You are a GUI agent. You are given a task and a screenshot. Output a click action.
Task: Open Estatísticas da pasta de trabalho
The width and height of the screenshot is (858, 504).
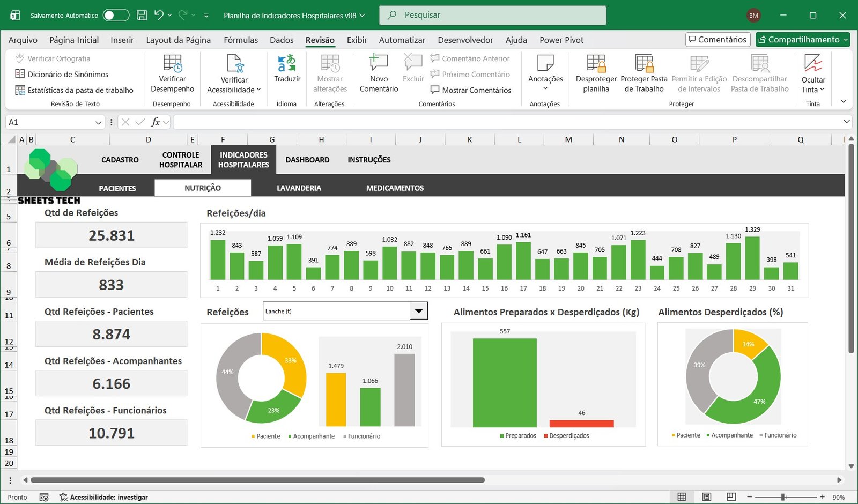(x=75, y=90)
